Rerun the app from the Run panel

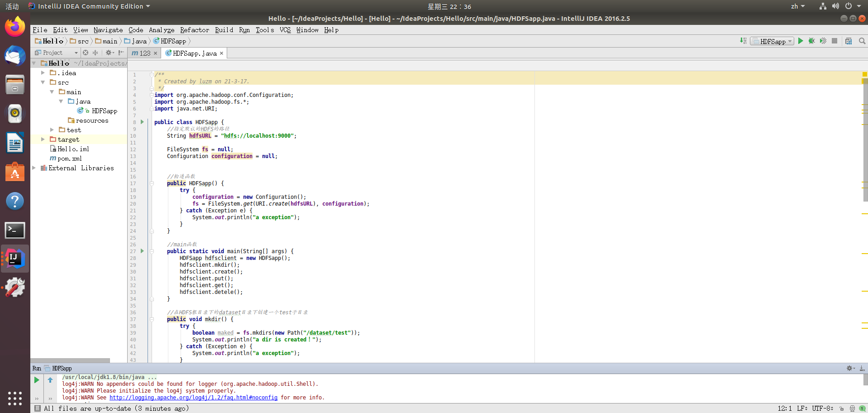pos(37,380)
